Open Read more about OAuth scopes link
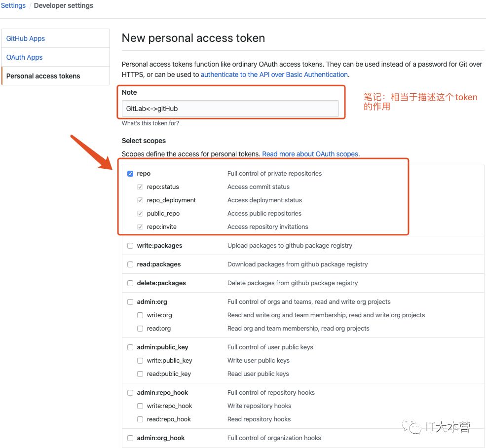This screenshot has width=486, height=448. click(310, 154)
